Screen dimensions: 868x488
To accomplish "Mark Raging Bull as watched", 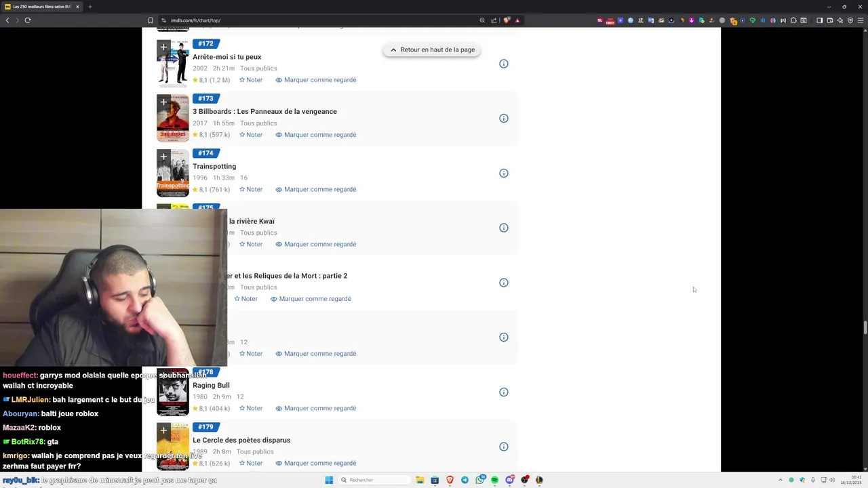I will click(x=315, y=408).
